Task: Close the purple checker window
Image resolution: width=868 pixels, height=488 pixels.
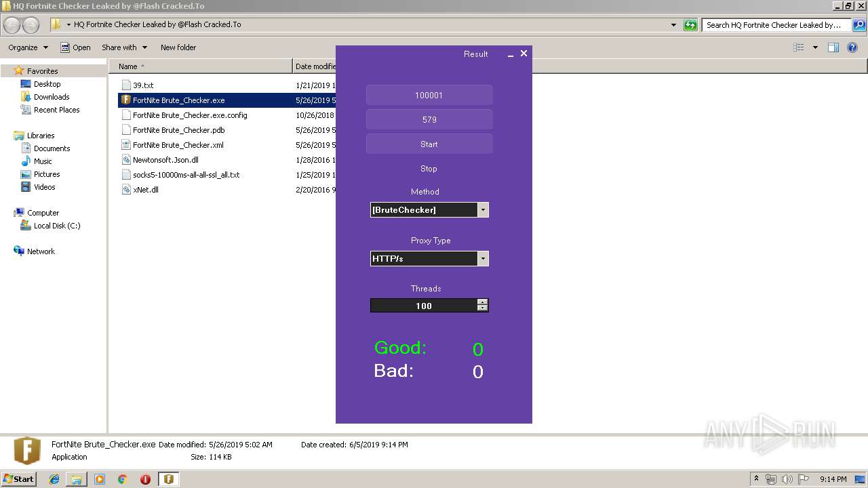Action: coord(524,54)
